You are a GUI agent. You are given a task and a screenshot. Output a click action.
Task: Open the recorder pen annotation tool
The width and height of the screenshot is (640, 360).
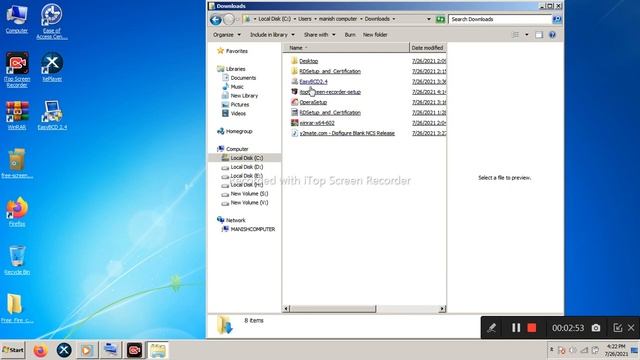[x=491, y=328]
